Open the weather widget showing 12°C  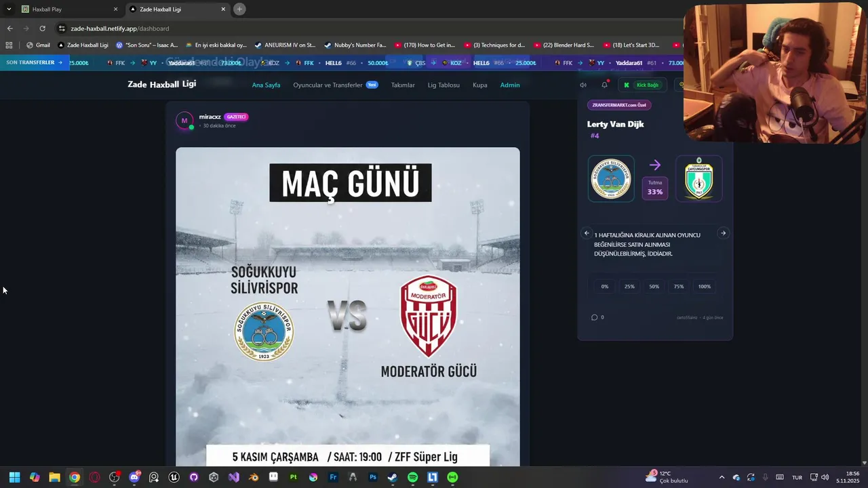[667, 477]
